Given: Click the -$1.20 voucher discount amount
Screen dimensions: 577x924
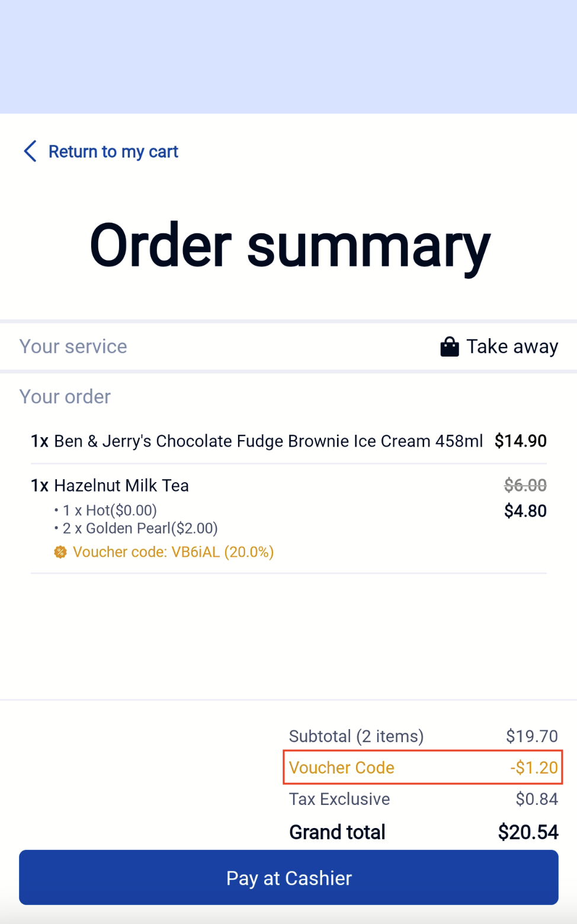Looking at the screenshot, I should click(534, 768).
